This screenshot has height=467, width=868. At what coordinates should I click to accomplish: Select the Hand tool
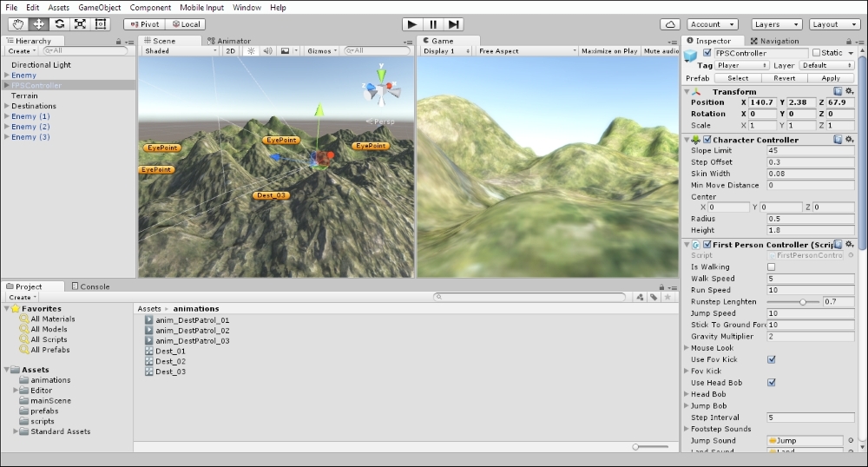(x=18, y=24)
